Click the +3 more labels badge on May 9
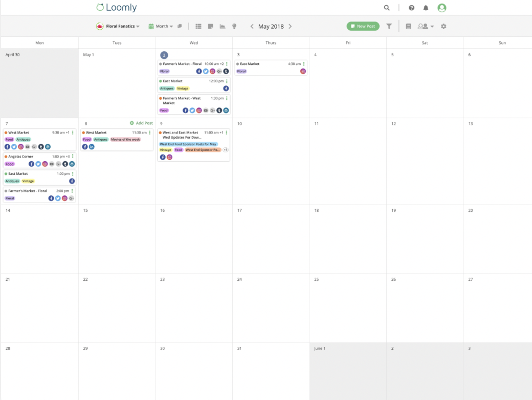This screenshot has height=400, width=532. (226, 150)
